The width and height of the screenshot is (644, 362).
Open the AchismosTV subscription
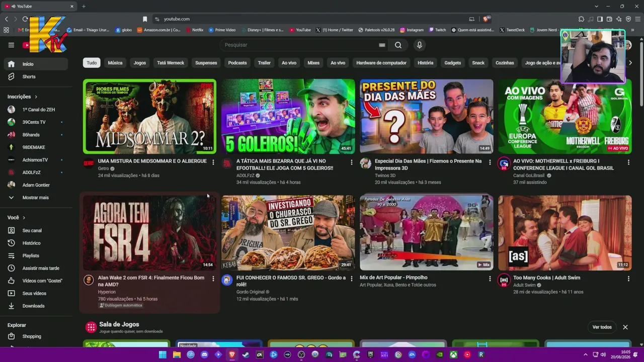click(x=36, y=160)
